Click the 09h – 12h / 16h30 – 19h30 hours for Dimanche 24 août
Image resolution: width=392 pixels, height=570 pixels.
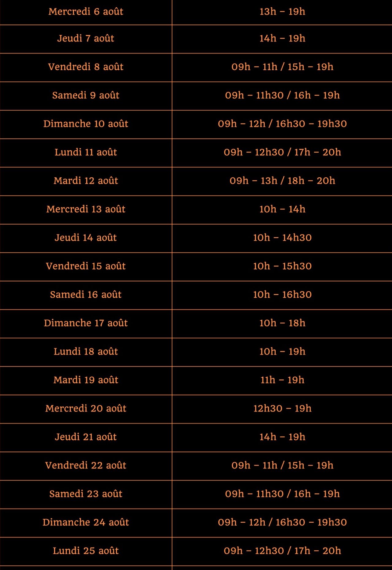point(282,523)
